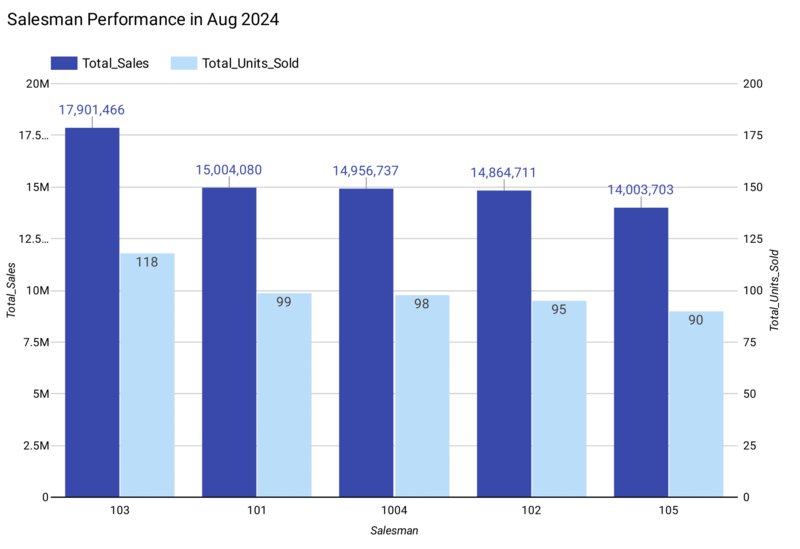Click the Total_Sales left axis title
The image size is (800, 549).
coord(11,290)
